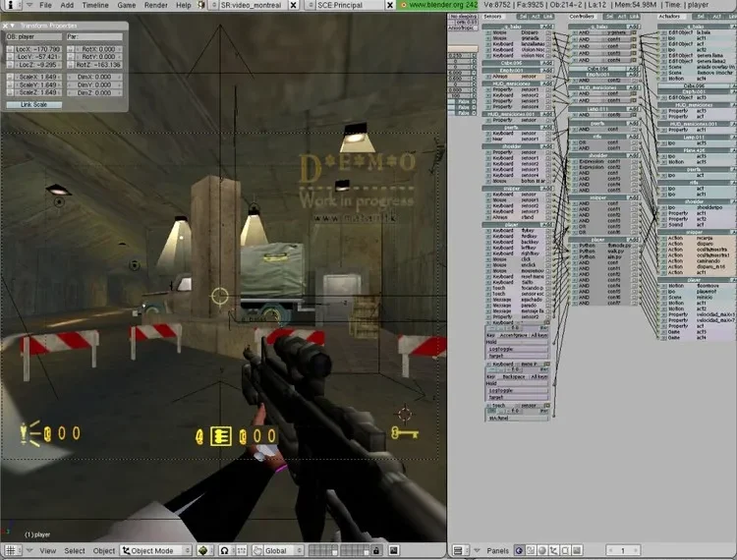Open the SR:video_montreal screen selector
Screen dimensions: 737x560
(x=251, y=5)
